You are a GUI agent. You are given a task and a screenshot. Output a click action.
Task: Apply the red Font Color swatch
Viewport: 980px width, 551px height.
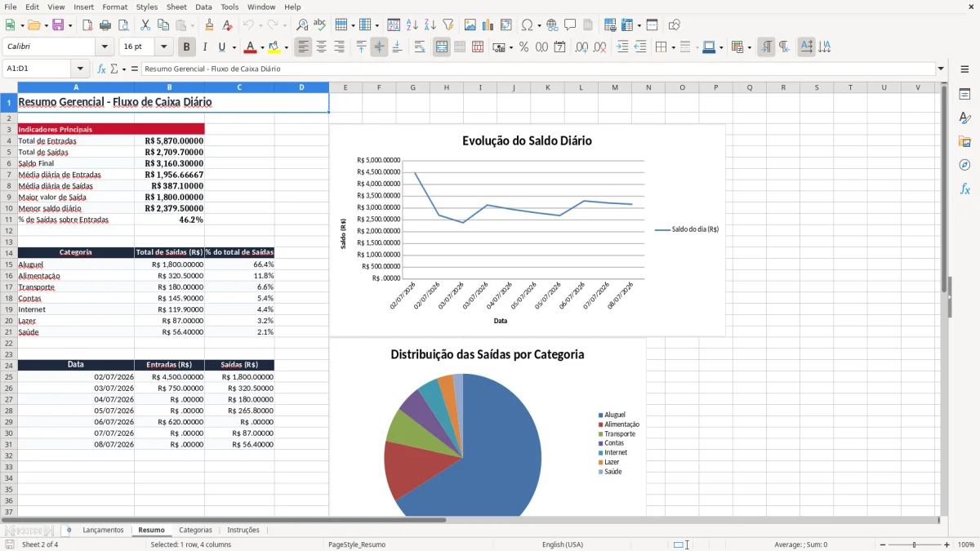point(250,47)
